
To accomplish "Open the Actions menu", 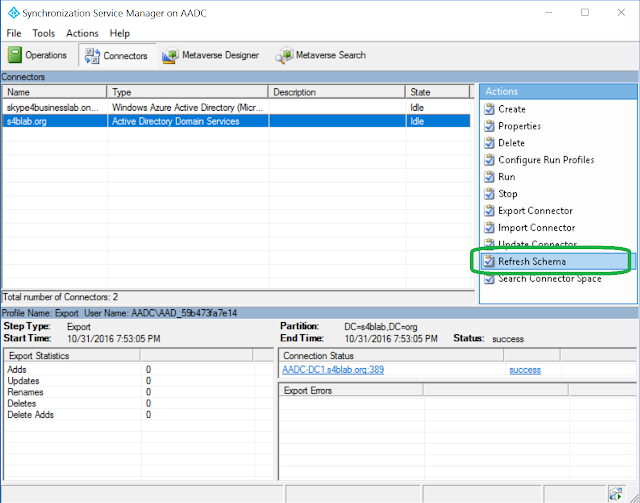I will pyautogui.click(x=82, y=33).
